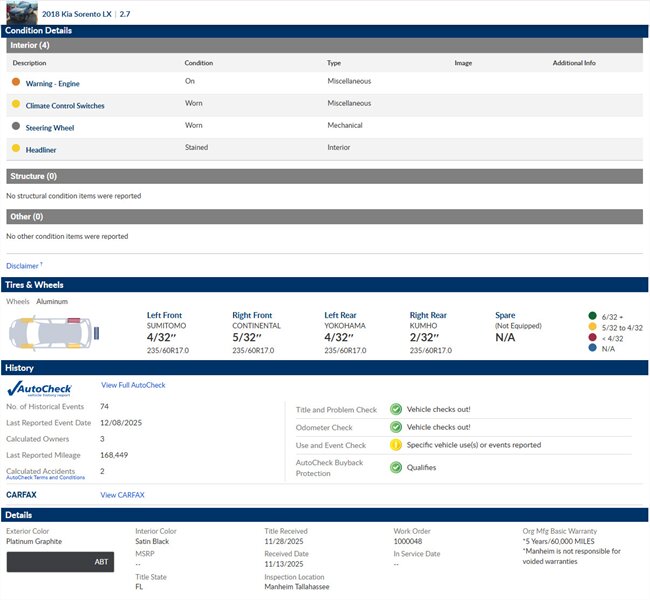Click the green 6/32+ legend swatch
Image resolution: width=650 pixels, height=600 pixels.
(593, 317)
